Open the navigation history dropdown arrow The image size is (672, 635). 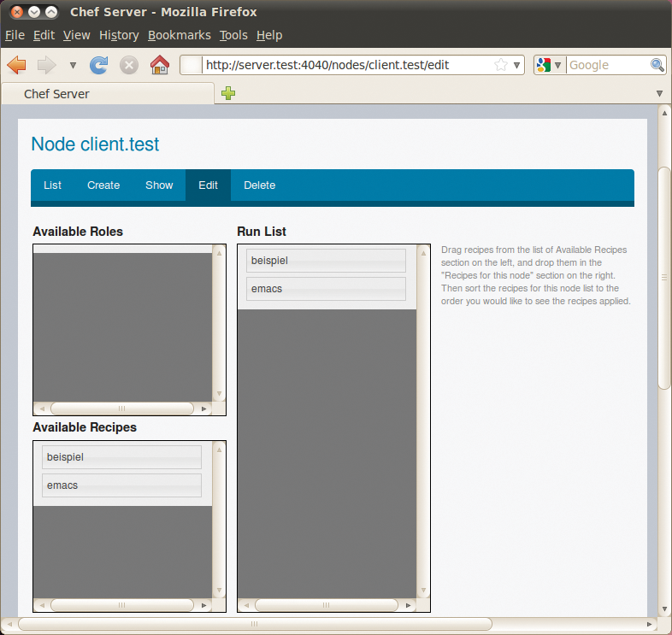click(73, 65)
